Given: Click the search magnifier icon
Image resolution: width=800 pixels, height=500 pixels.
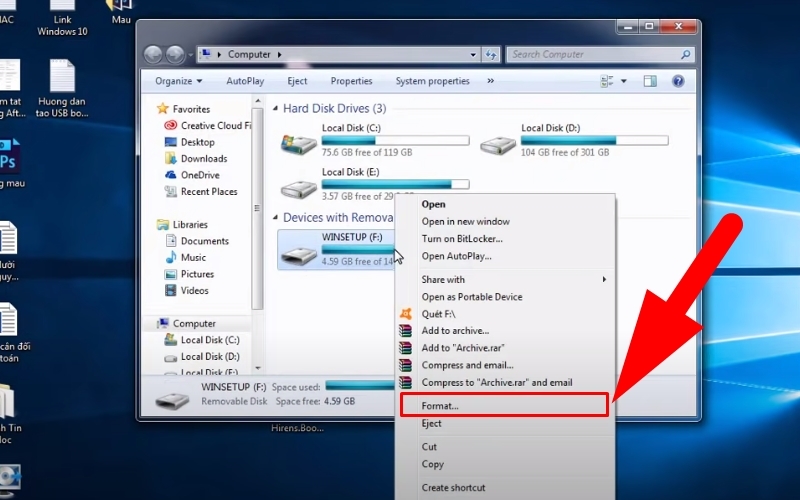Looking at the screenshot, I should tap(686, 54).
